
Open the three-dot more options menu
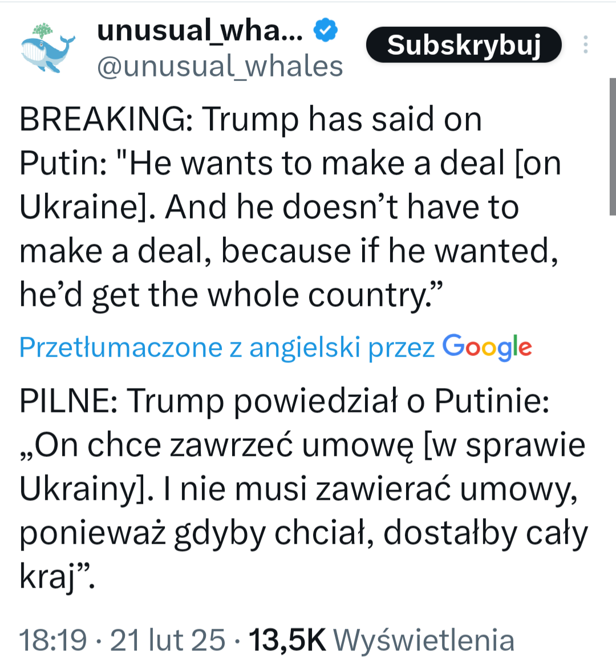coord(585,45)
